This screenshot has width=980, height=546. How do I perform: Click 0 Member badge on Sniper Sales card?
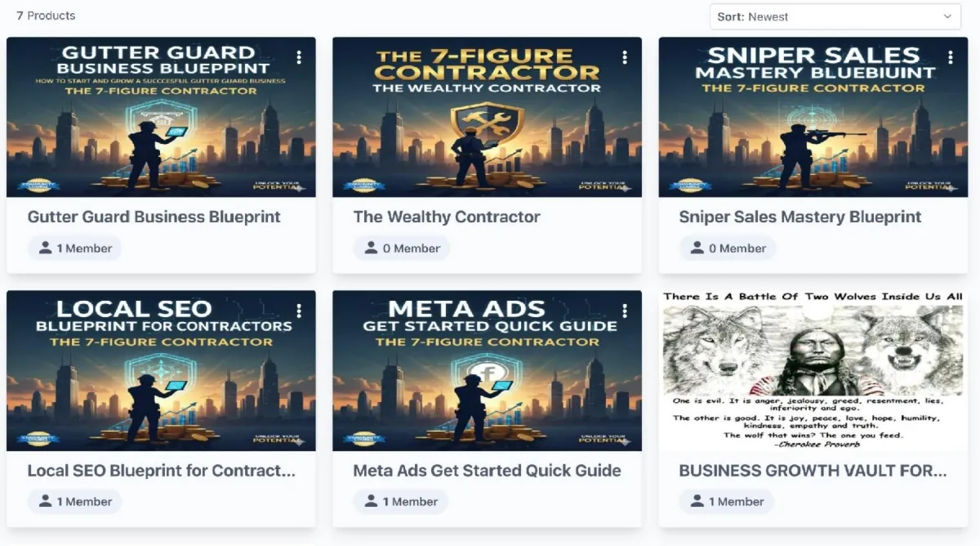[728, 248]
